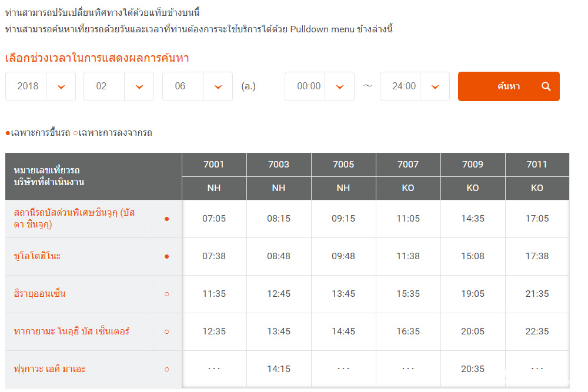
Task: Click the 07:05 departure time cell
Action: [214, 219]
